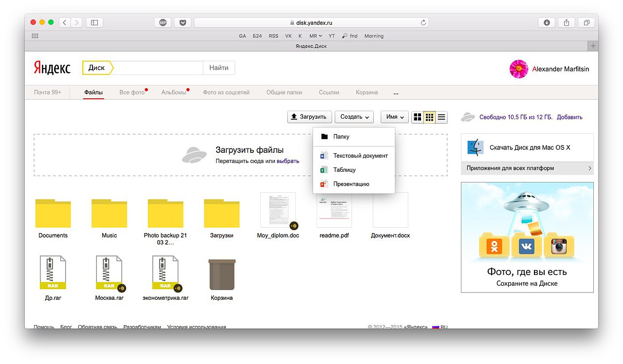Click the Safari share icon
This screenshot has height=364, width=623.
pos(567,22)
